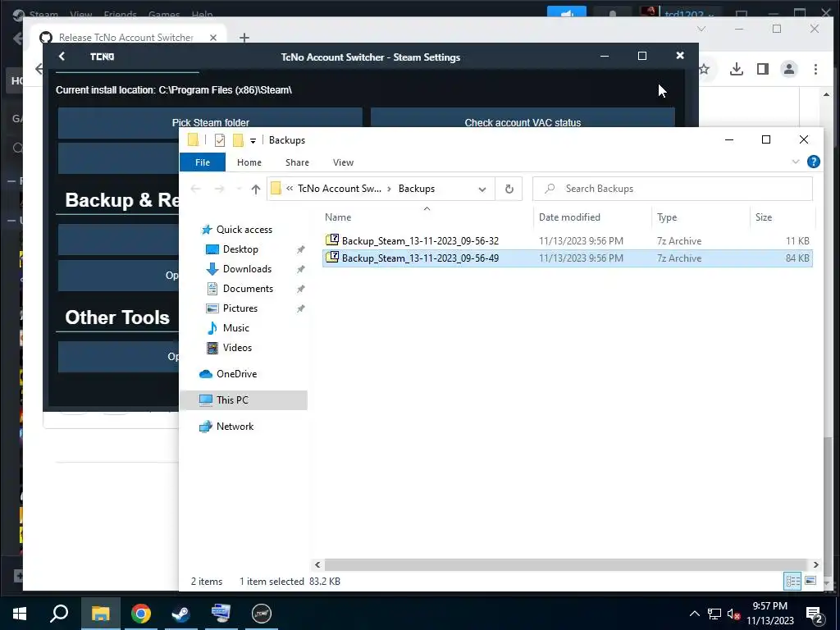Click the Search Backups field
Screen dimensions: 840x630
(x=673, y=189)
